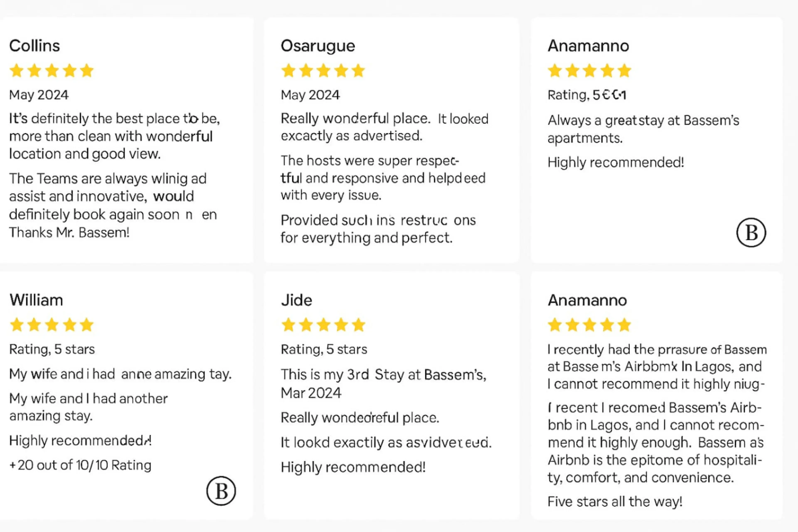Click the "Mar 2024" date in Jide's review
The image size is (798, 532).
click(311, 393)
